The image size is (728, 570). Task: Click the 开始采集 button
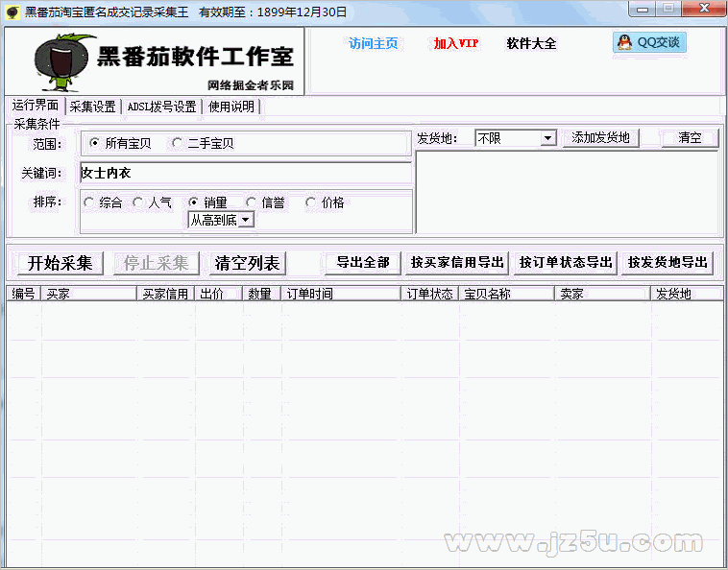click(x=60, y=264)
